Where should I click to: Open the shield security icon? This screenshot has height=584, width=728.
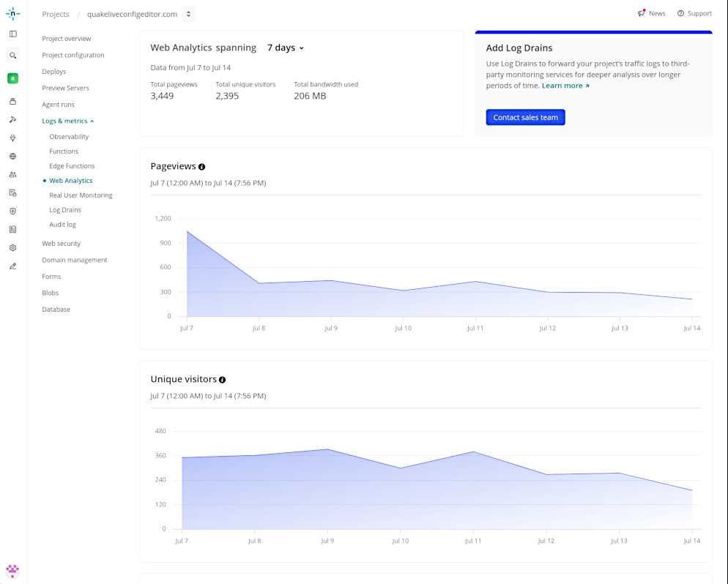pyautogui.click(x=13, y=211)
